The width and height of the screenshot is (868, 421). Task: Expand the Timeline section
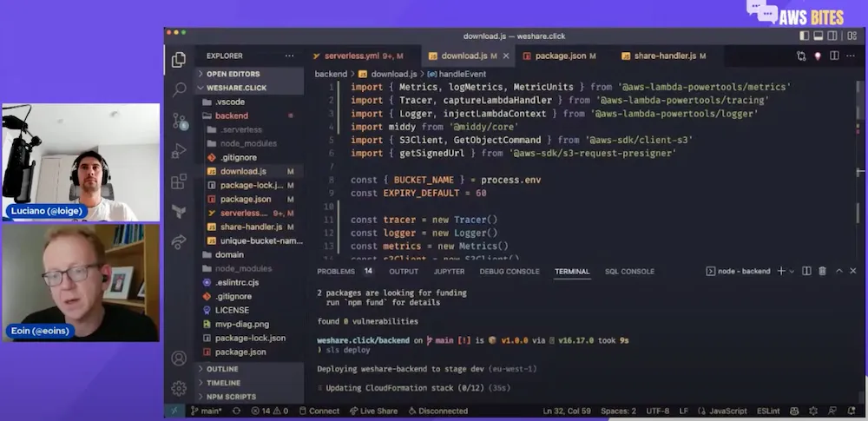[x=250, y=383]
